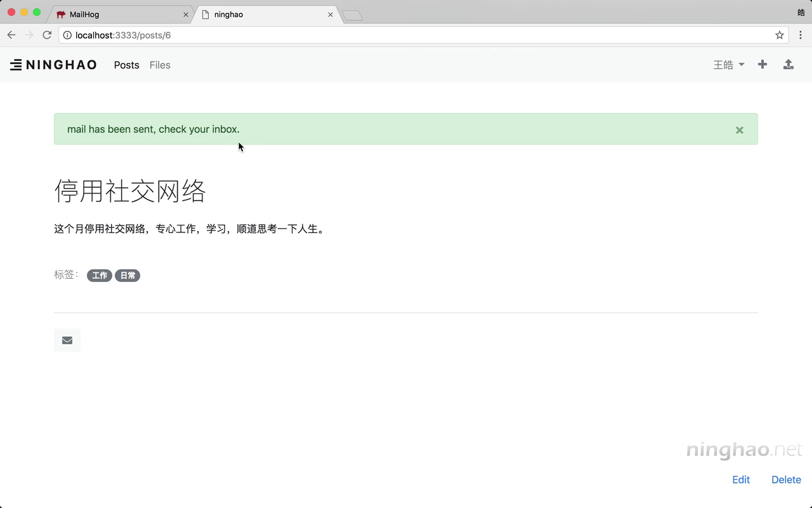Open the Posts navigation item
The width and height of the screenshot is (812, 508).
tap(126, 65)
